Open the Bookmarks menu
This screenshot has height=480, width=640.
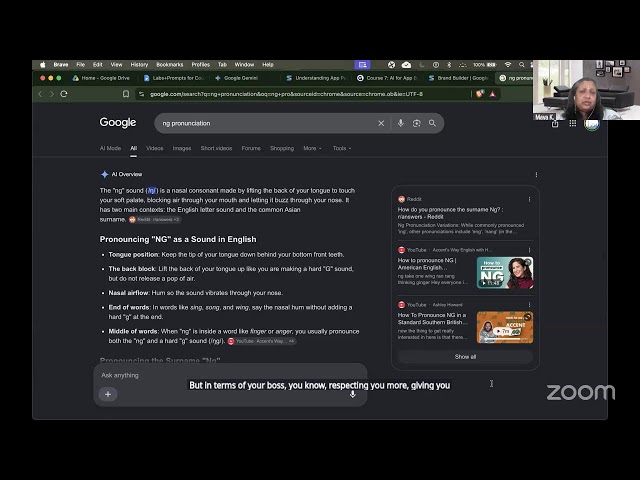pyautogui.click(x=169, y=64)
